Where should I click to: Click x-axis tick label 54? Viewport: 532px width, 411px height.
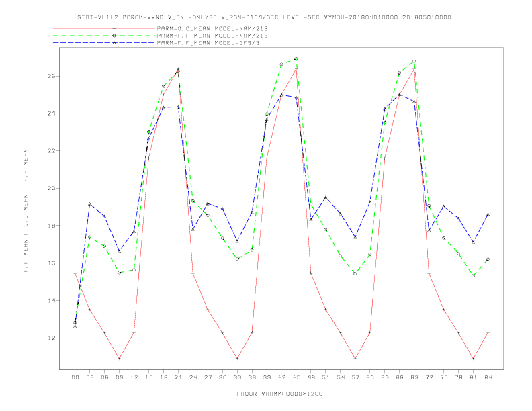341,377
